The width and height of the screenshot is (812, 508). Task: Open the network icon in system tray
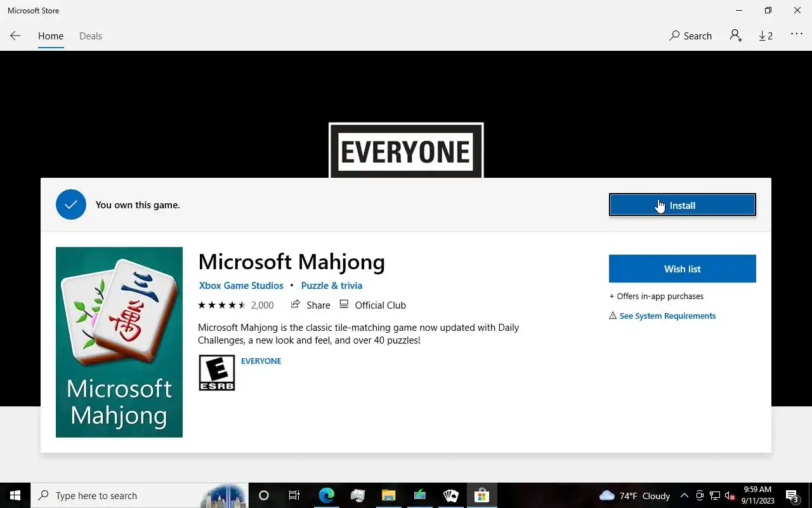click(714, 495)
